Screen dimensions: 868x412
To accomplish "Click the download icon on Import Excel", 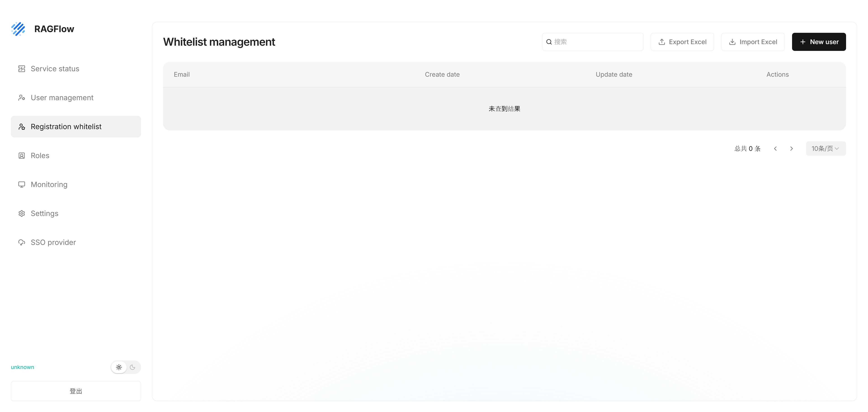I will coord(732,42).
